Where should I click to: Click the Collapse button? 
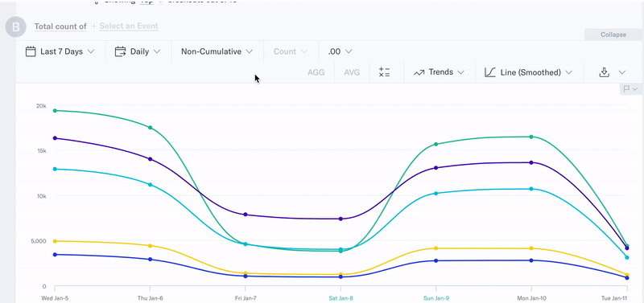click(613, 35)
